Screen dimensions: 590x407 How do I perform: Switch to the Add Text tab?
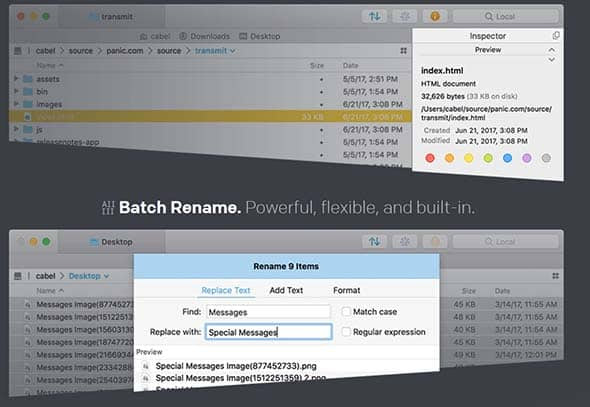tap(286, 290)
